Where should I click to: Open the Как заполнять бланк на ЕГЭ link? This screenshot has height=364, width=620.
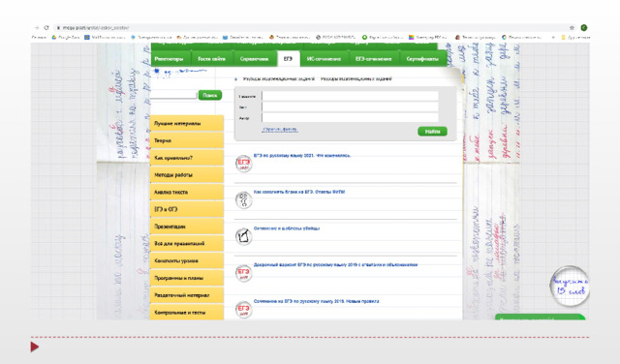click(x=299, y=192)
